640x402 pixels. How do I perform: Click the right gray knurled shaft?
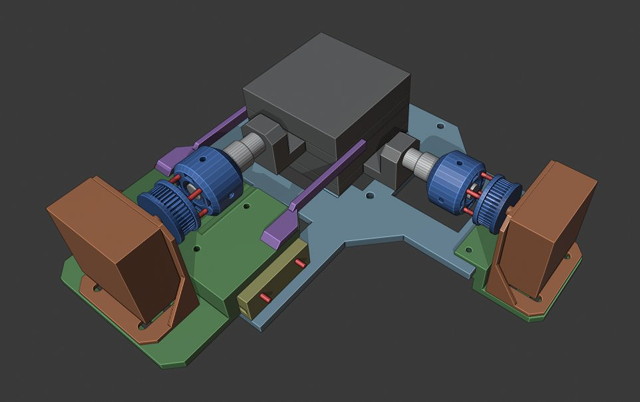(418, 162)
